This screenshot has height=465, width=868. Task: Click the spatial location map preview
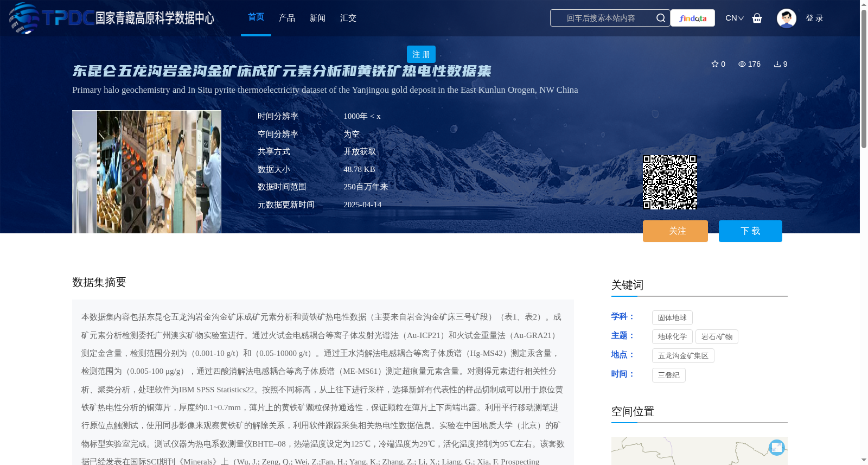[699, 451]
